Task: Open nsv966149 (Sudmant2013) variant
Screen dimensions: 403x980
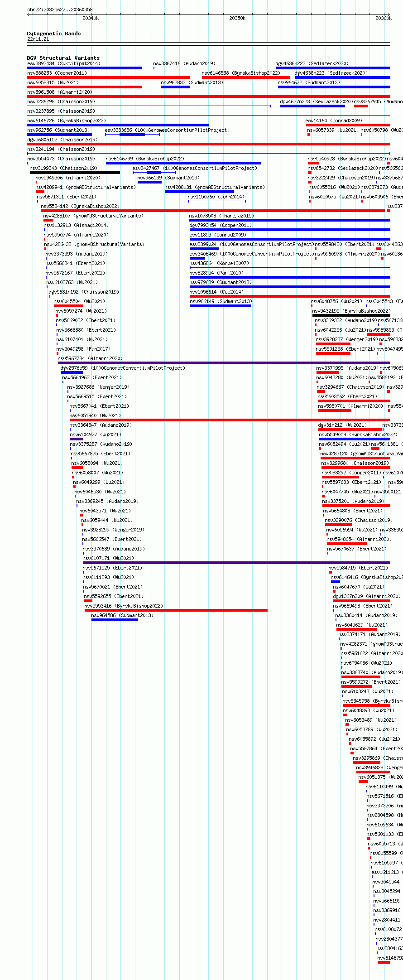Action: (x=221, y=301)
